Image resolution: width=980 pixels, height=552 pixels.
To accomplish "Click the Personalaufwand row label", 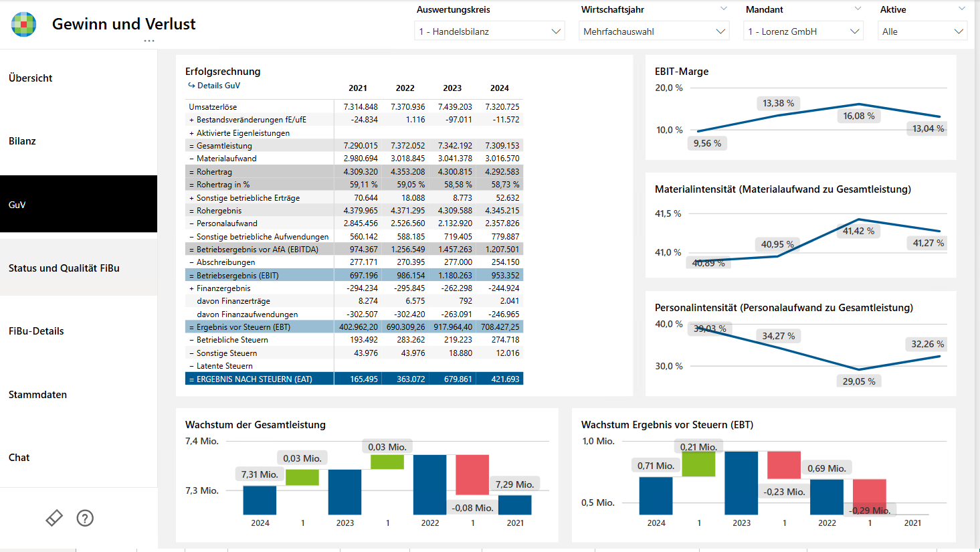I will (226, 223).
